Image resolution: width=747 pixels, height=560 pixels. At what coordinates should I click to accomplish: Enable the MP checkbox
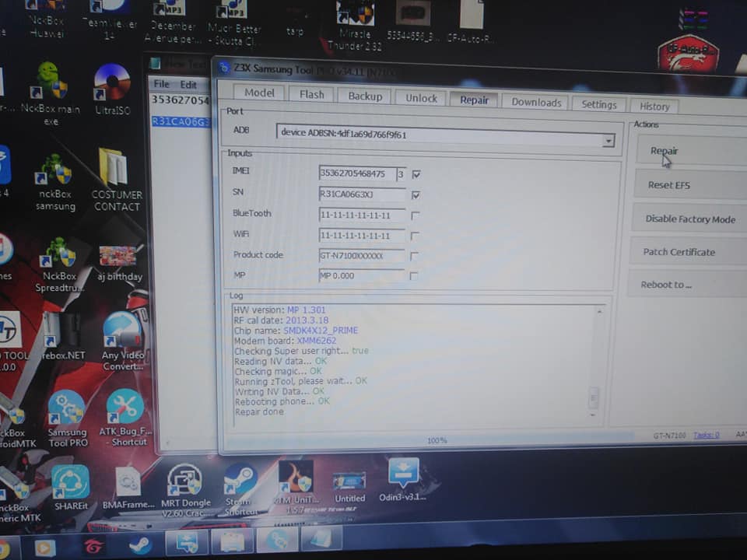tap(413, 275)
